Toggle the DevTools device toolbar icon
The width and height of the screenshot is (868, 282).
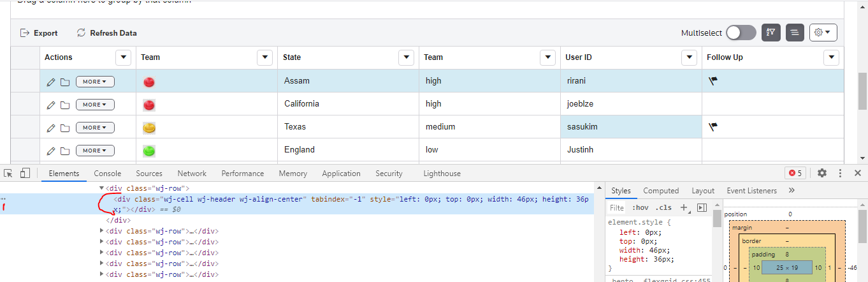[x=25, y=173]
